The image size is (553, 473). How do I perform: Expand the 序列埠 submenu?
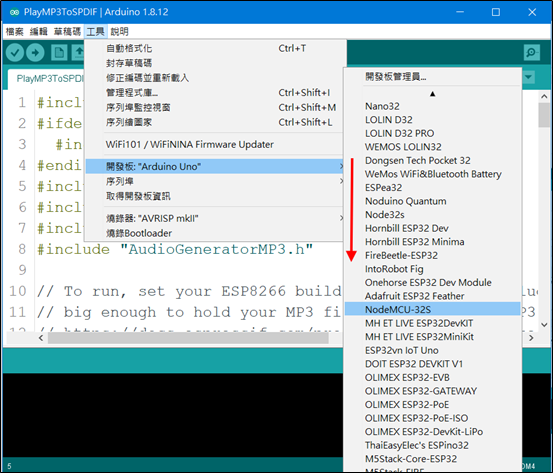[x=214, y=181]
